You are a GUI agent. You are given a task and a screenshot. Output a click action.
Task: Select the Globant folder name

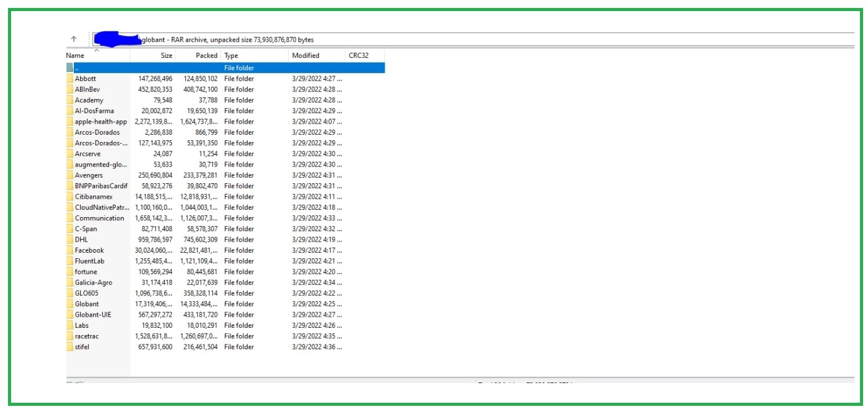coord(87,304)
